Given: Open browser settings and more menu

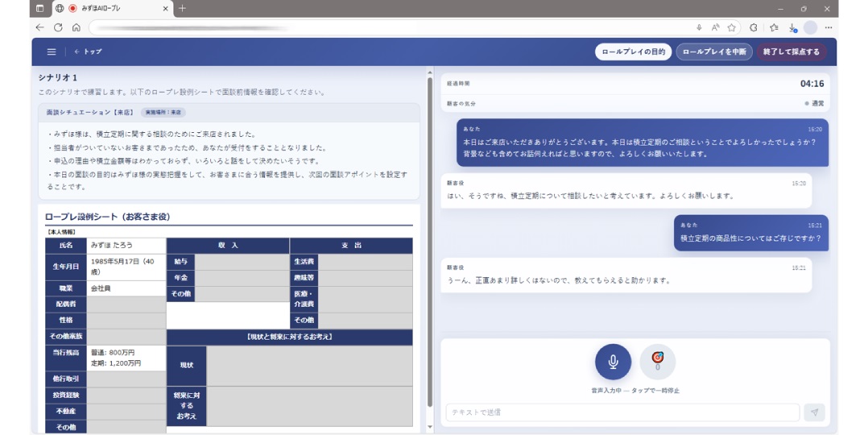Looking at the screenshot, I should 828,27.
